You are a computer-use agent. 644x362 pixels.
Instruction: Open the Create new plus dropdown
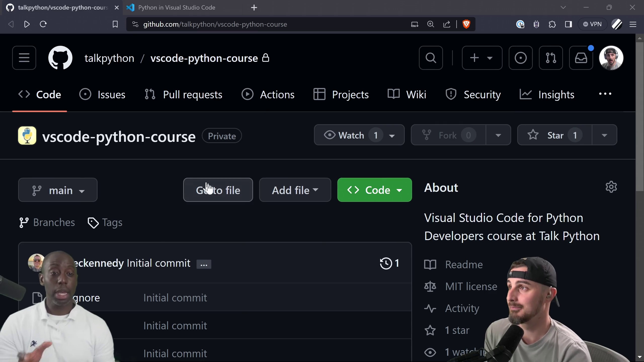click(x=482, y=58)
